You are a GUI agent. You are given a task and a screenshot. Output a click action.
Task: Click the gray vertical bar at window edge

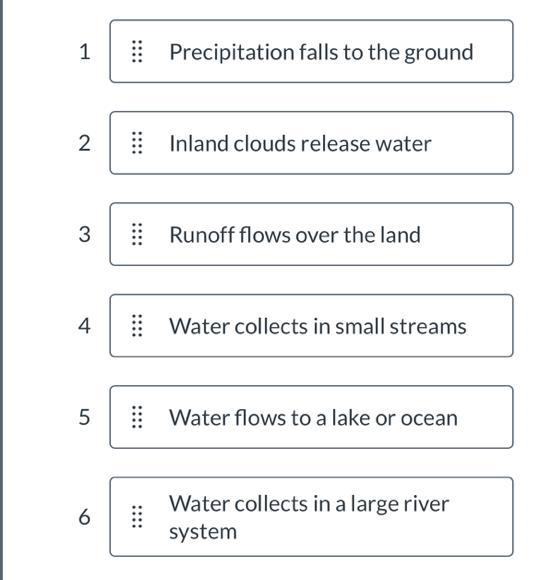coord(1,290)
